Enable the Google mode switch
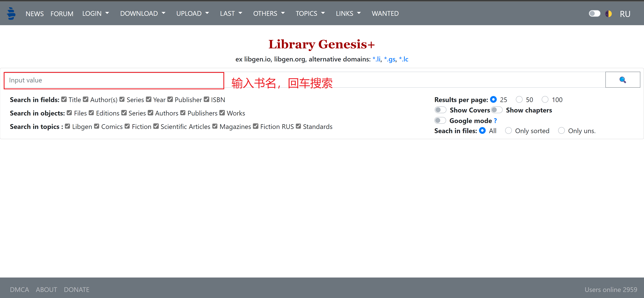 [440, 121]
